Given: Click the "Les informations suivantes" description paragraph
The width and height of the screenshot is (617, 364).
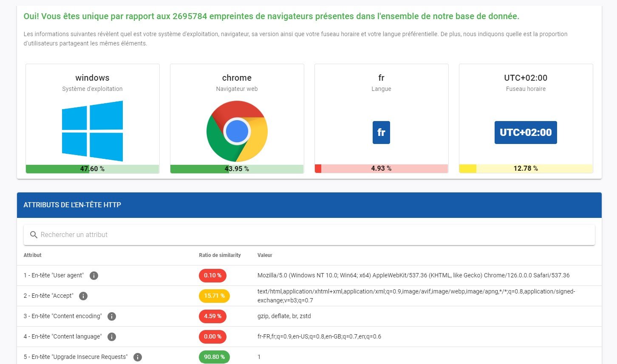Looking at the screenshot, I should 296,39.
